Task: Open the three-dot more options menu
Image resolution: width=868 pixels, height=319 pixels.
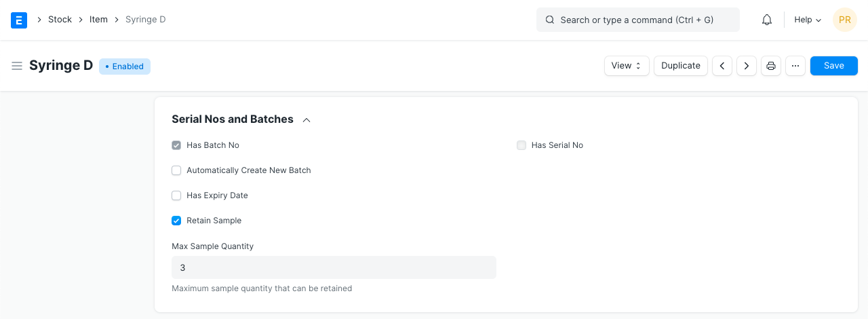Action: tap(795, 66)
